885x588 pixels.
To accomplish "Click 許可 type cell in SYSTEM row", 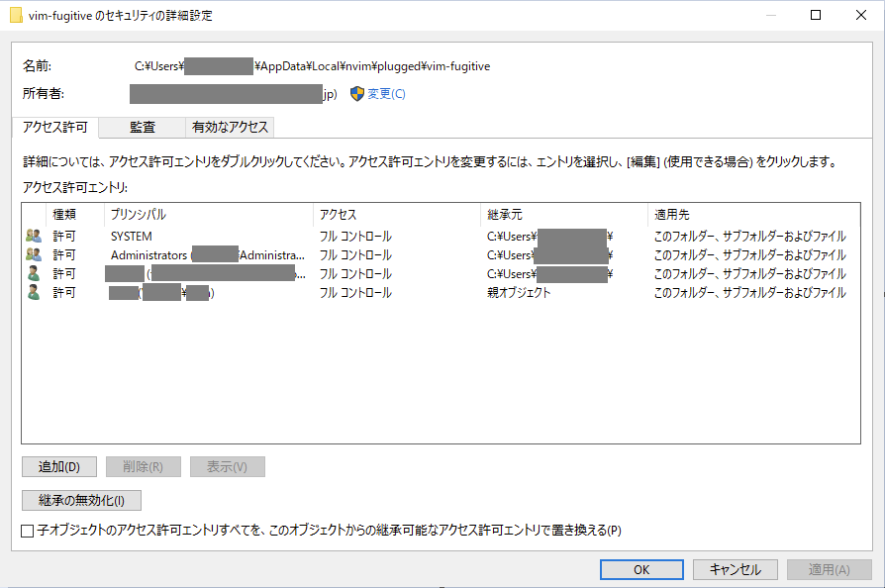I will pyautogui.click(x=63, y=236).
